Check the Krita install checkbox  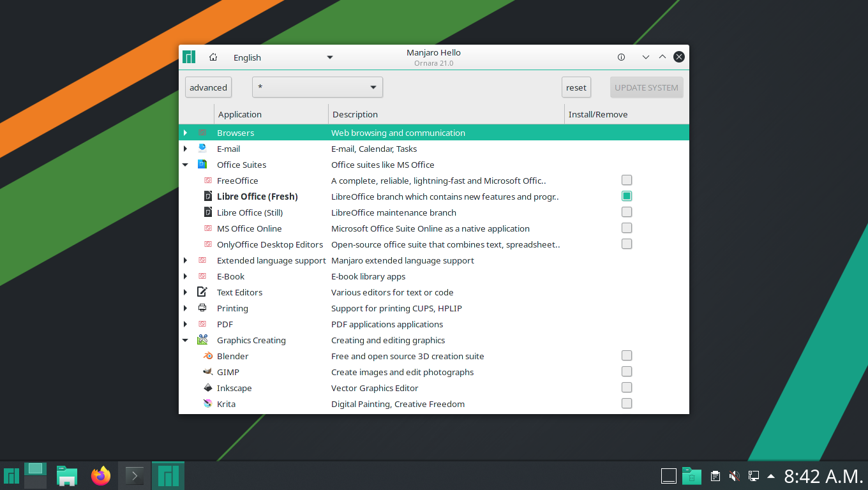627,404
